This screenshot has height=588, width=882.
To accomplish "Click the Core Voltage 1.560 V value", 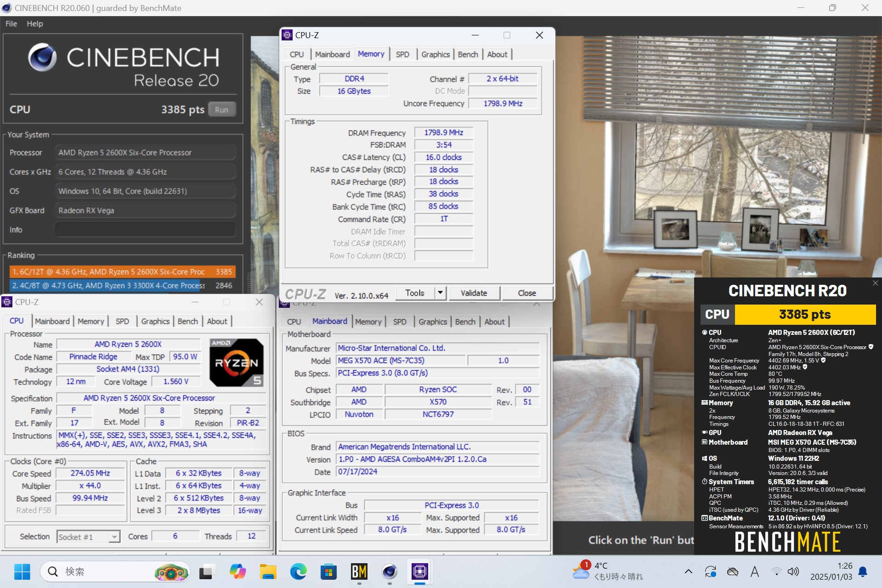I will [176, 382].
